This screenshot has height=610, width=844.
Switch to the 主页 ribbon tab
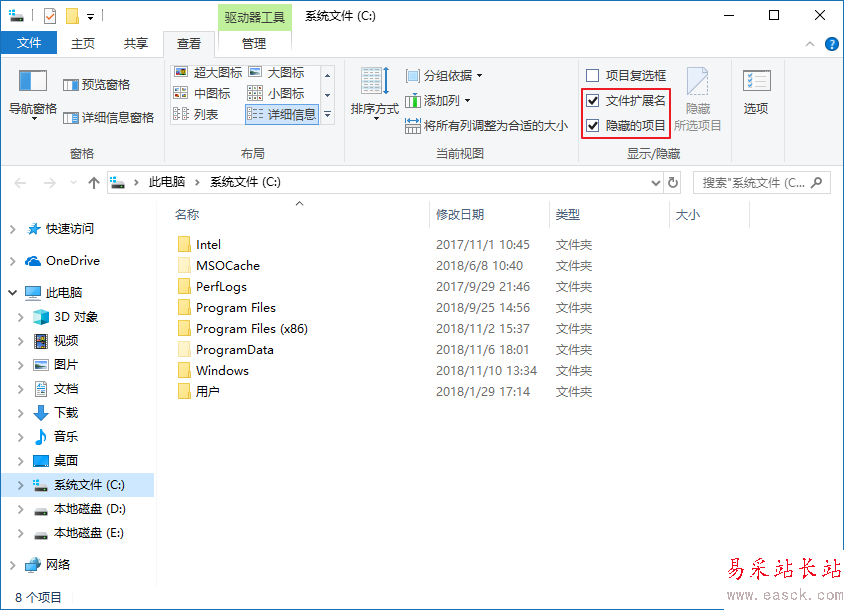[x=83, y=44]
